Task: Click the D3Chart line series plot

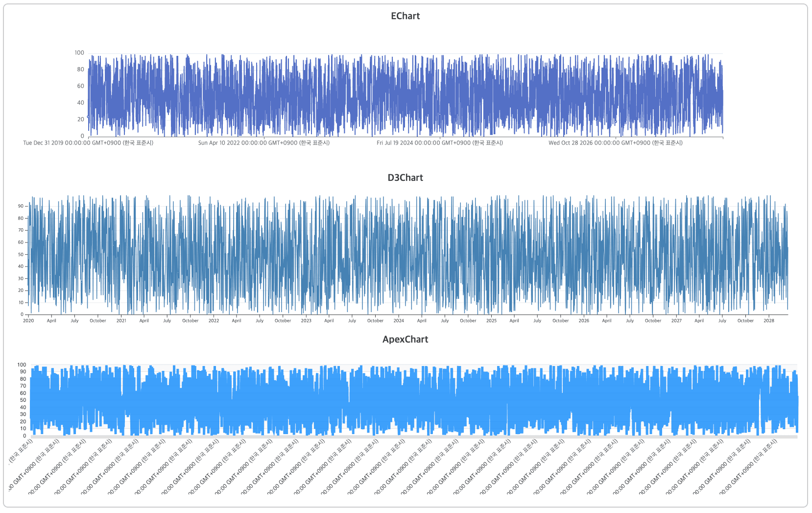Action: tap(408, 255)
